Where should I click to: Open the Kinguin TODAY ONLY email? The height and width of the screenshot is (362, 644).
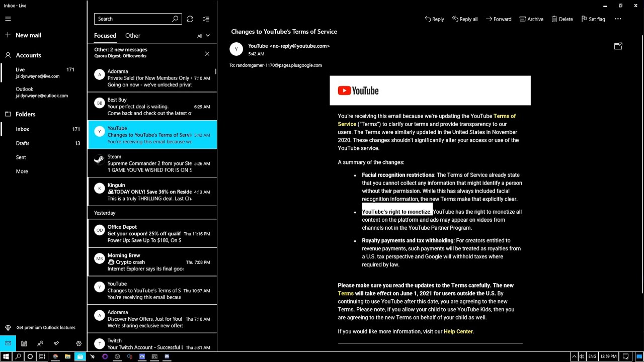click(152, 192)
